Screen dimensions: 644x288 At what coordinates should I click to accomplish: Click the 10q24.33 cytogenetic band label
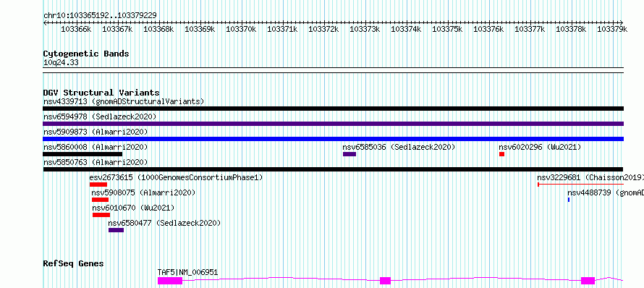point(61,63)
